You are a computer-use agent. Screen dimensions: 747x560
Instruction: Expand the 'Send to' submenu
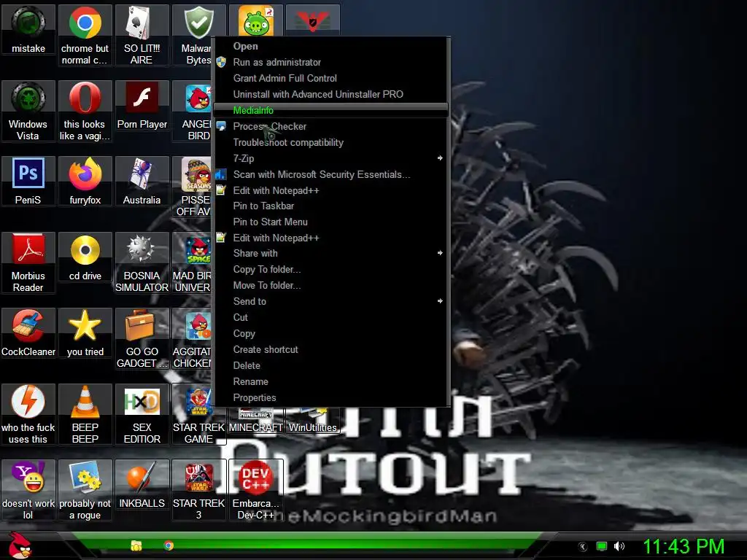point(330,301)
